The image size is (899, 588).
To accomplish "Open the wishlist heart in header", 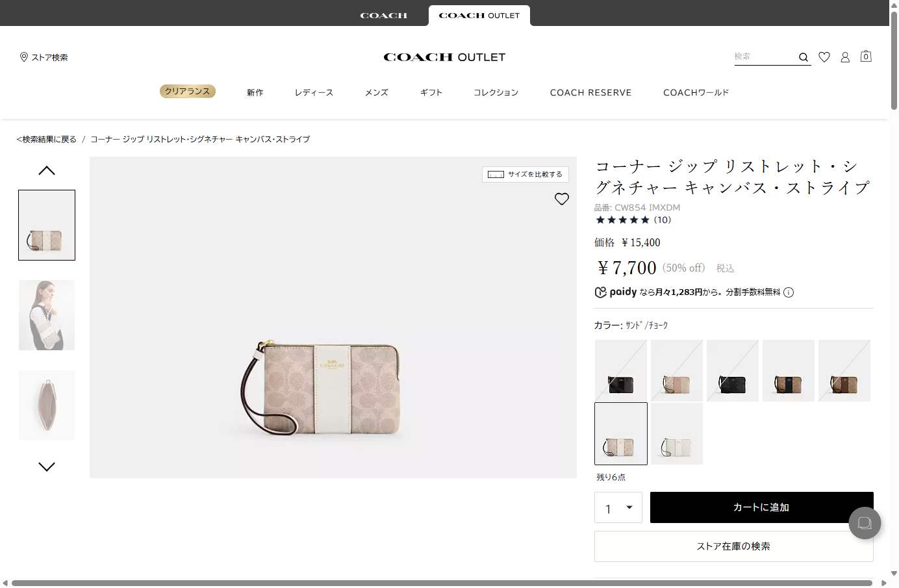I will (824, 57).
